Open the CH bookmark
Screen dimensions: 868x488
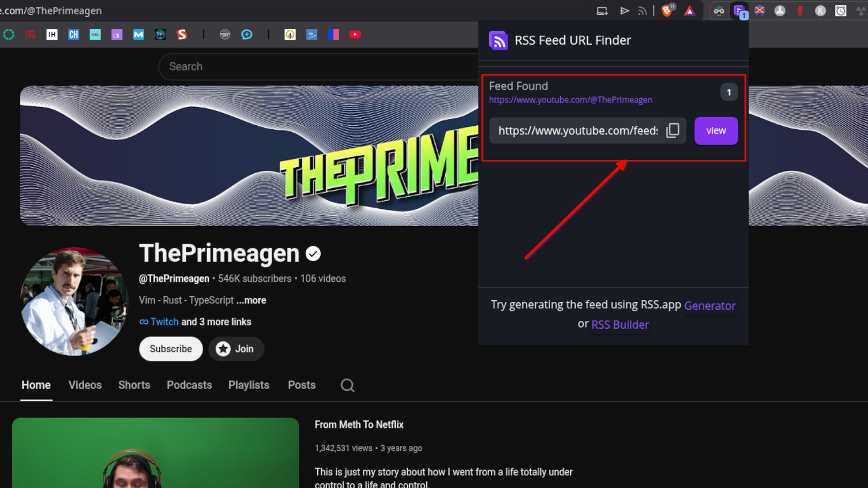point(74,35)
